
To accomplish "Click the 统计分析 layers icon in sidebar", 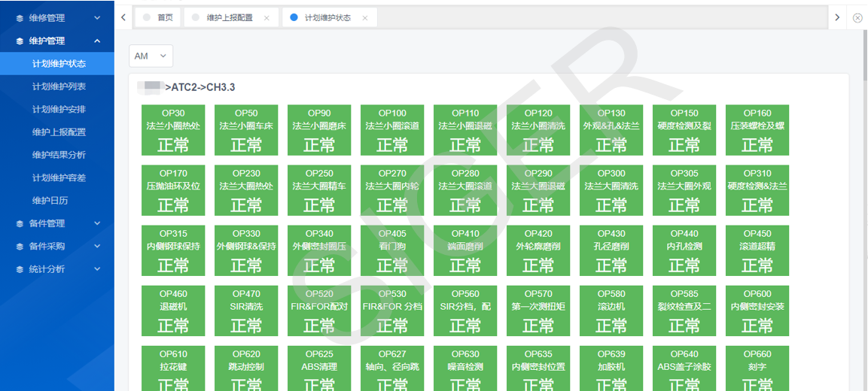I will [20, 269].
